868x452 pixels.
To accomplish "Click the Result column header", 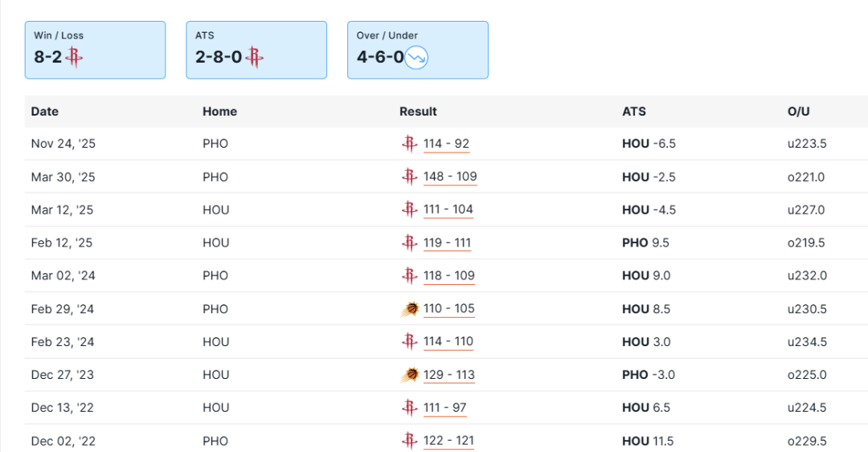I will 418,112.
